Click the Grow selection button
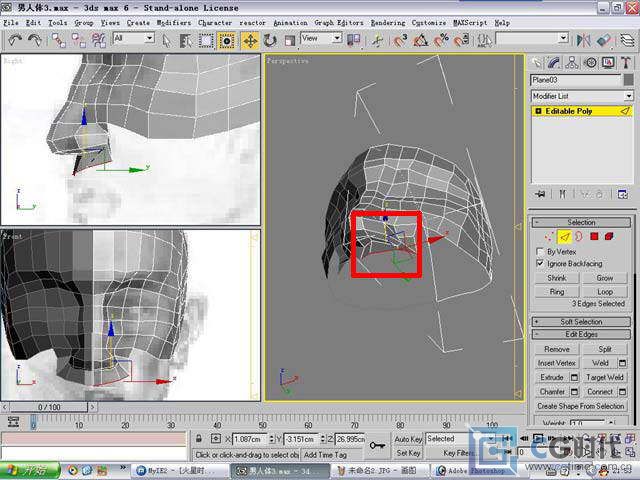 604,278
